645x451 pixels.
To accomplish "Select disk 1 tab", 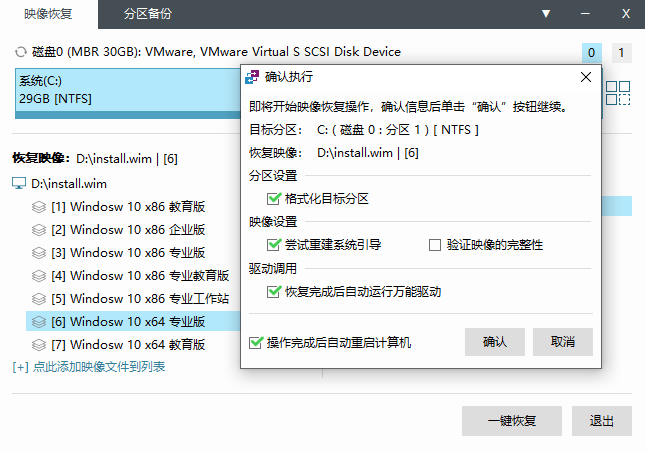I will pyautogui.click(x=622, y=53).
